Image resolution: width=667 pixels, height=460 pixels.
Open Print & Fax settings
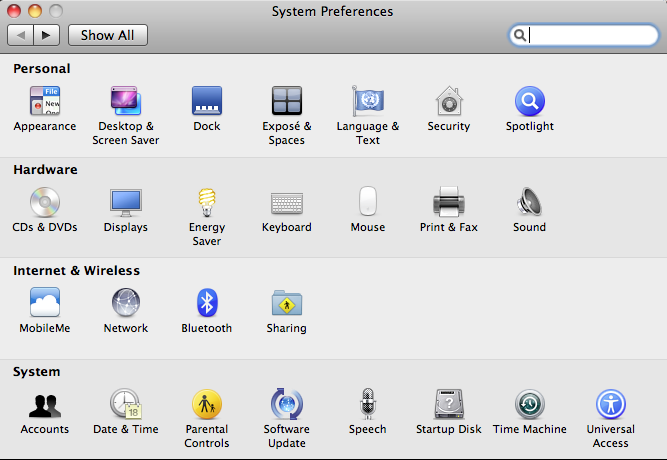point(449,203)
